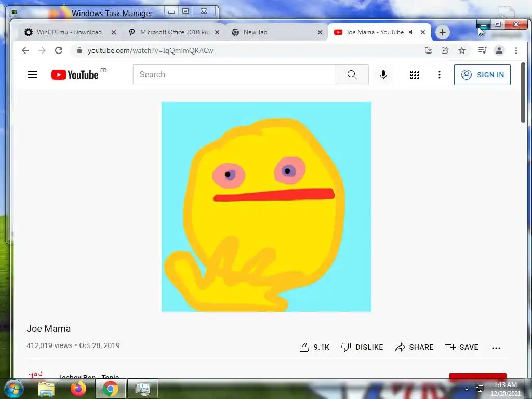The width and height of the screenshot is (532, 399).
Task: Share this page using address bar icon
Action: [445, 50]
